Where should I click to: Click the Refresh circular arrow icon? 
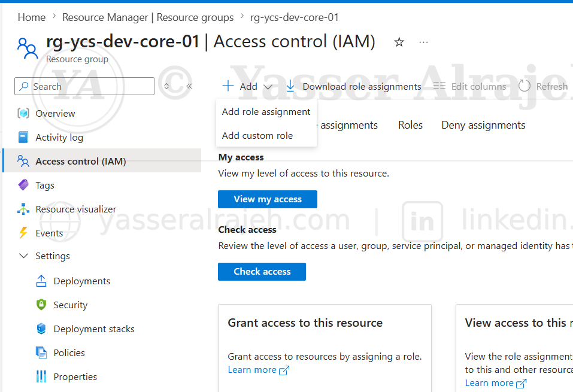[524, 86]
